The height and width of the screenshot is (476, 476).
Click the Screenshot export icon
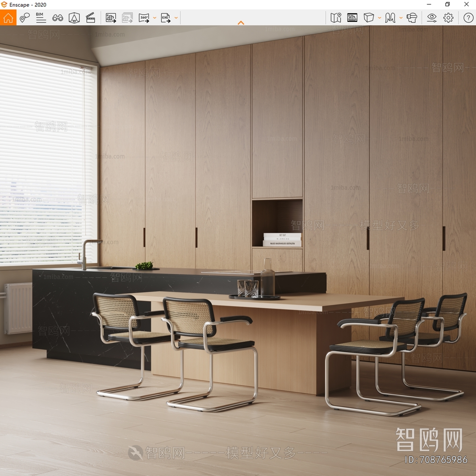(111, 18)
